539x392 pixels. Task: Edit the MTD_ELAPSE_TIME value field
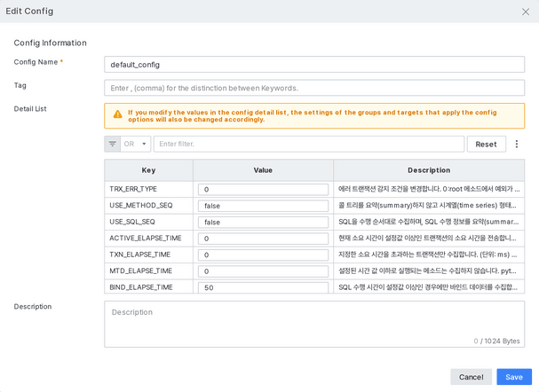click(263, 271)
